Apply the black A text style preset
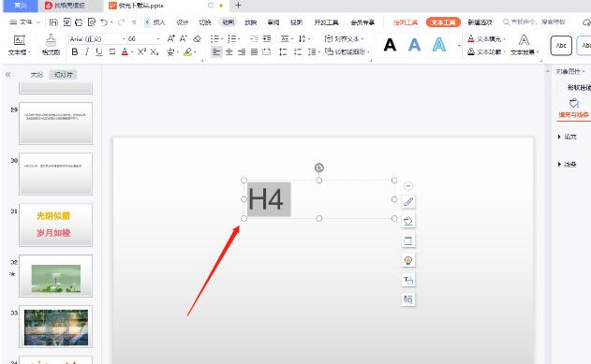The width and height of the screenshot is (591, 364). (390, 45)
